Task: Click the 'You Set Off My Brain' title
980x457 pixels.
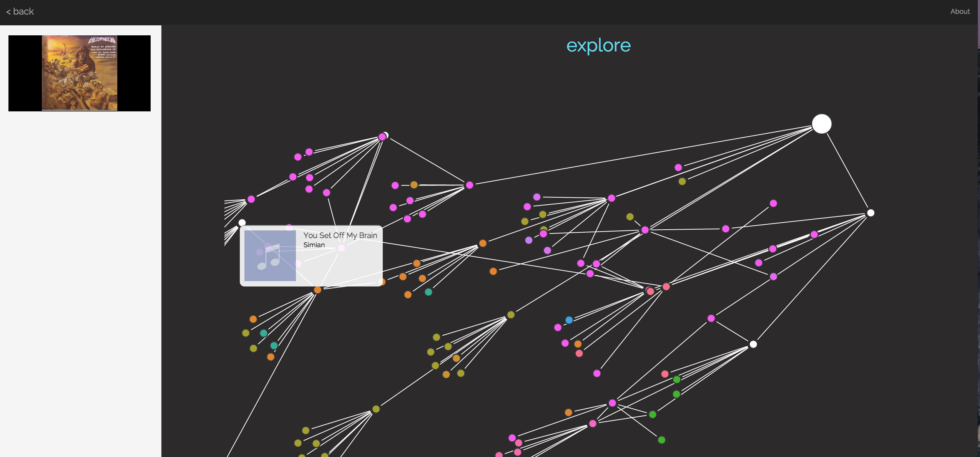Action: point(340,235)
